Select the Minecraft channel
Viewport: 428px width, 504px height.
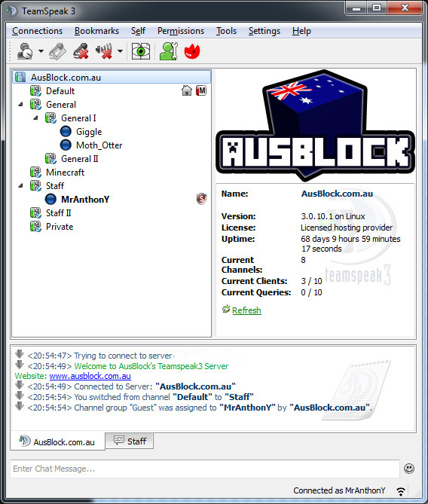[65, 172]
